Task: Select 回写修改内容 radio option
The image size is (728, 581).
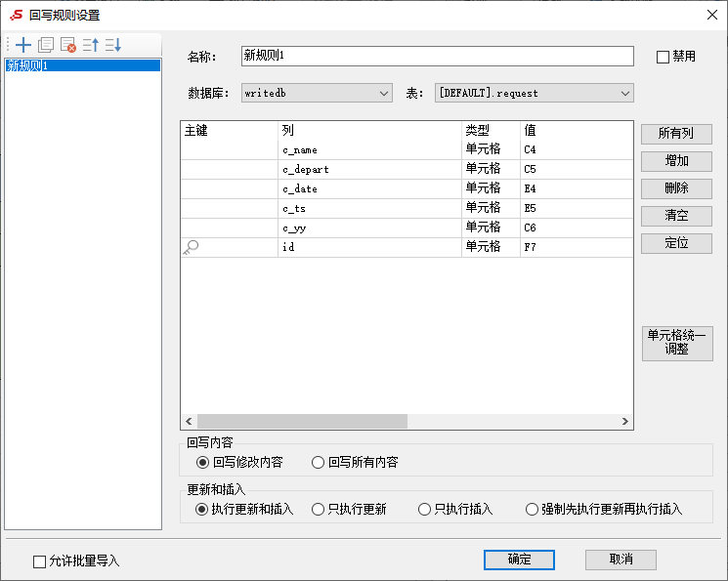Action: [202, 463]
